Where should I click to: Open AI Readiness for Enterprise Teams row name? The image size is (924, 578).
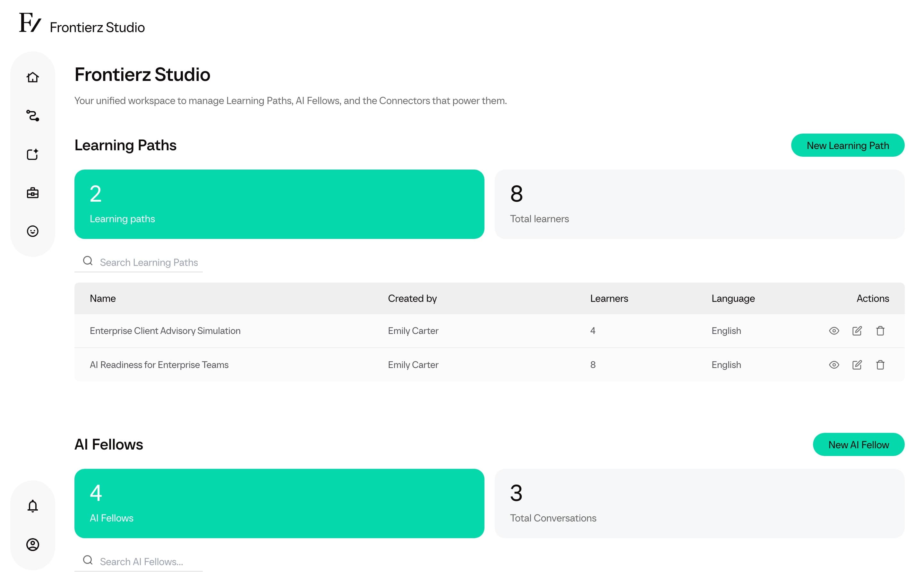(159, 365)
